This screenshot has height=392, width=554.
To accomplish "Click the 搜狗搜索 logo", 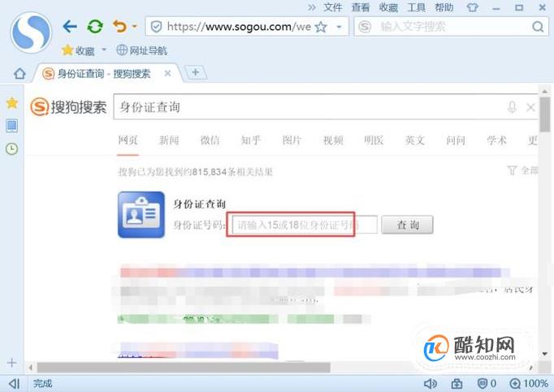I will pyautogui.click(x=68, y=107).
